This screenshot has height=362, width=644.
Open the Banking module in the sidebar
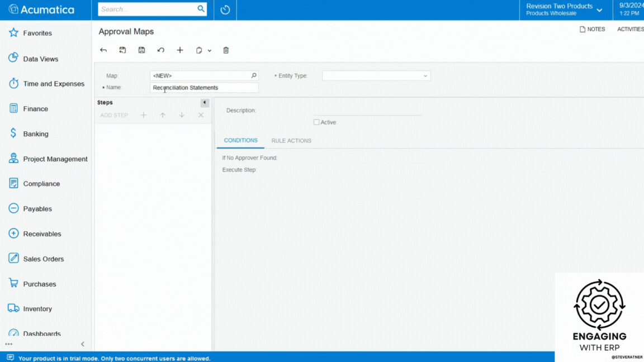pyautogui.click(x=35, y=134)
